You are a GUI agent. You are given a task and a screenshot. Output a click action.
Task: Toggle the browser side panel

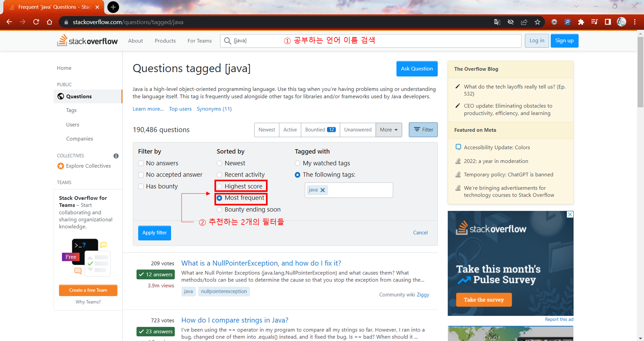tap(608, 22)
